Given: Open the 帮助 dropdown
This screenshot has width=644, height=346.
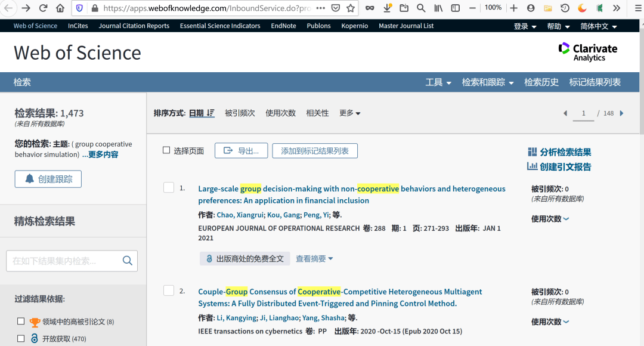Looking at the screenshot, I should [558, 26].
